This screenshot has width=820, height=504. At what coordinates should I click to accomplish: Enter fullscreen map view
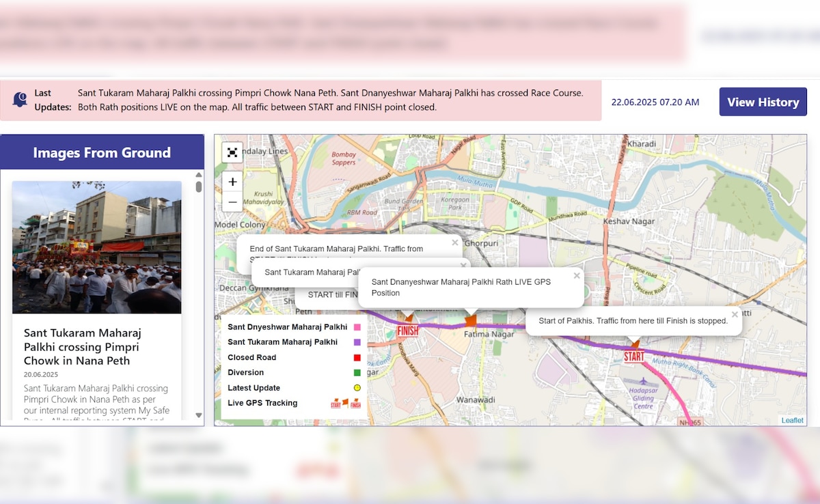232,152
